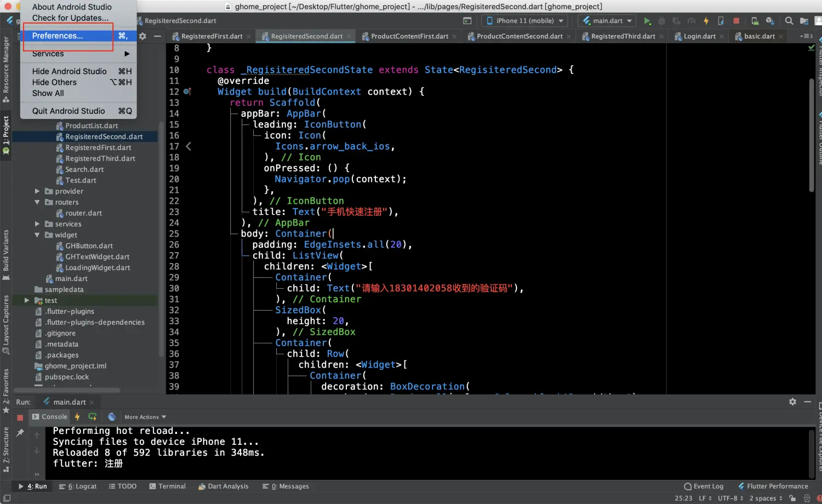Viewport: 822px width, 504px height.
Task: Open the Messages tool window
Action: (286, 486)
